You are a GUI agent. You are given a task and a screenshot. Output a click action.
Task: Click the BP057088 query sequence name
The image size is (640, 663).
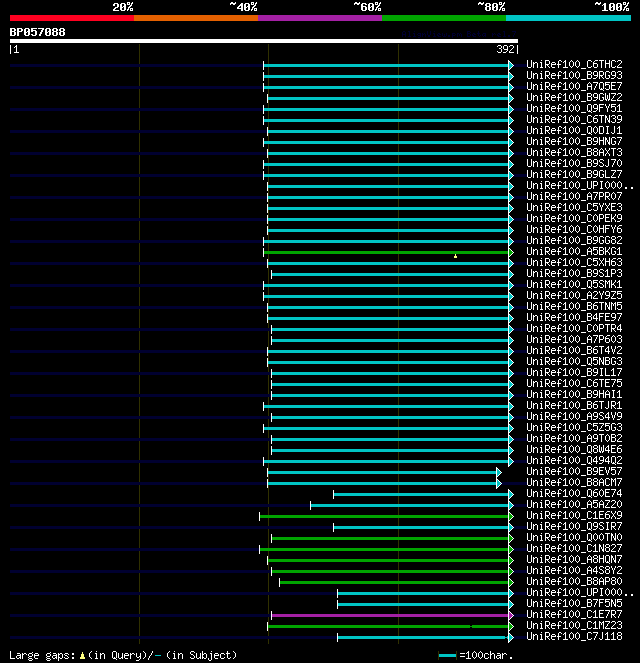(37, 32)
